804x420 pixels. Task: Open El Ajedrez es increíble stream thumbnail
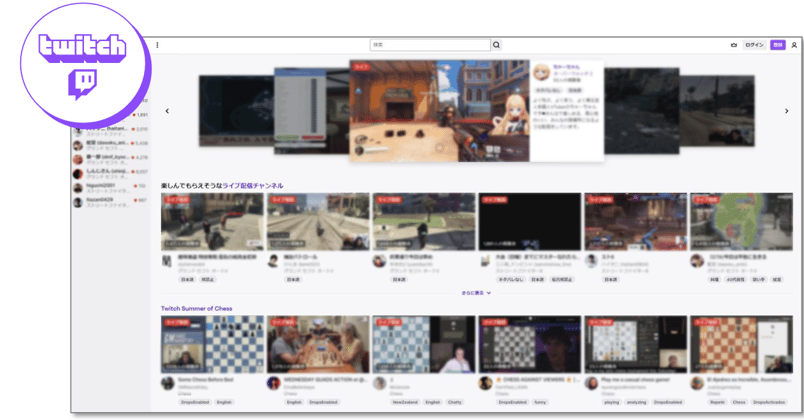click(x=741, y=344)
